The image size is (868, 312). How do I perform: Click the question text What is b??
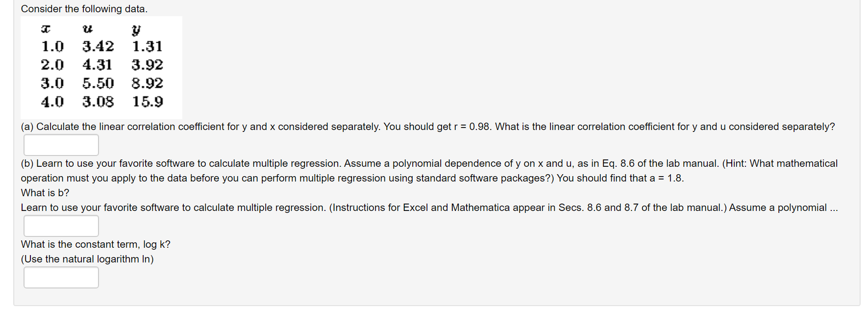tap(45, 192)
